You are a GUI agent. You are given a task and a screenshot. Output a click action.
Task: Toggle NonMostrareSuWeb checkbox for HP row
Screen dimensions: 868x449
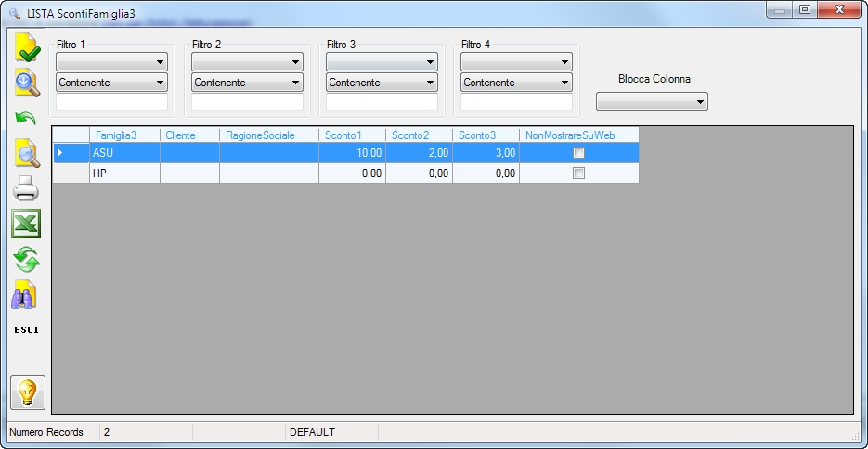(578, 173)
